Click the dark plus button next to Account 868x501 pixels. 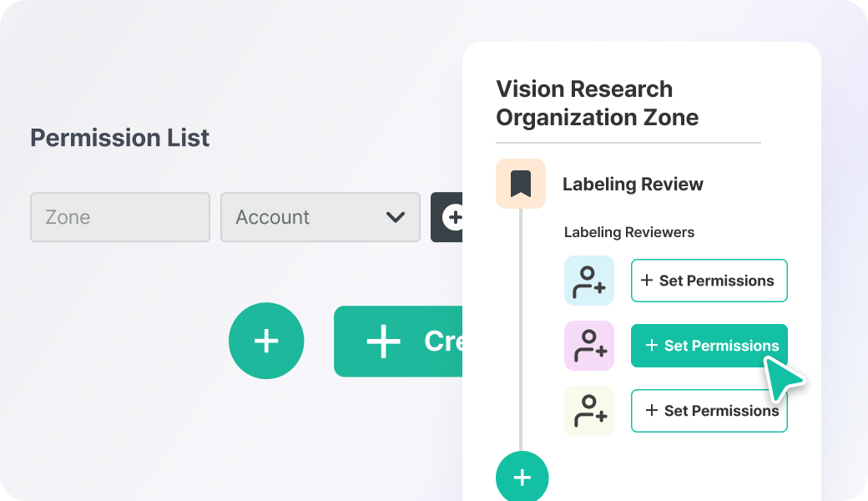pyautogui.click(x=450, y=218)
